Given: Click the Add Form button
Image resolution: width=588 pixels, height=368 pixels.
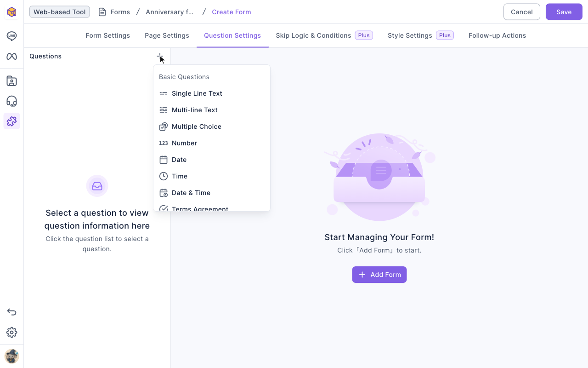Looking at the screenshot, I should pos(379,275).
